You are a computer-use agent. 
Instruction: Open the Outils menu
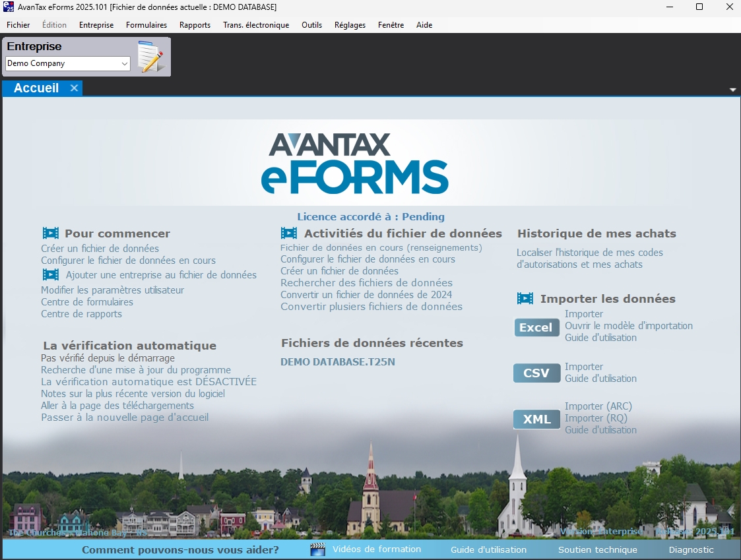pyautogui.click(x=312, y=25)
